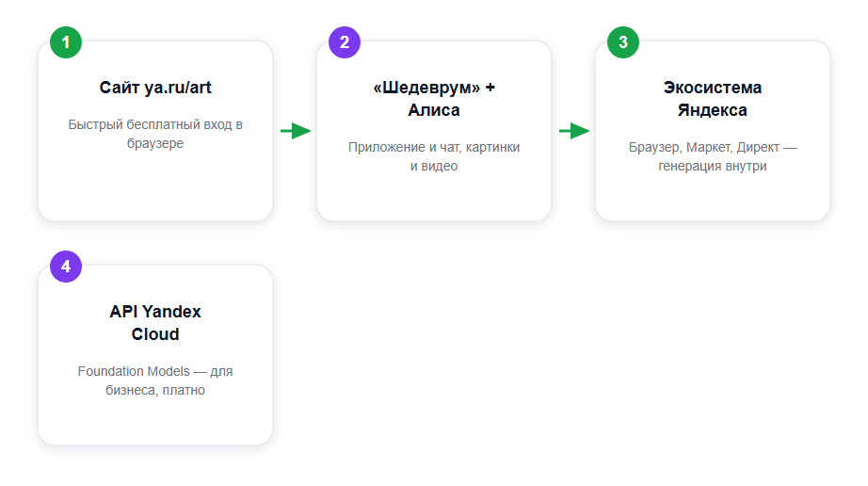
Task: Select the "API Yandex Cloud" heading
Action: tap(155, 323)
